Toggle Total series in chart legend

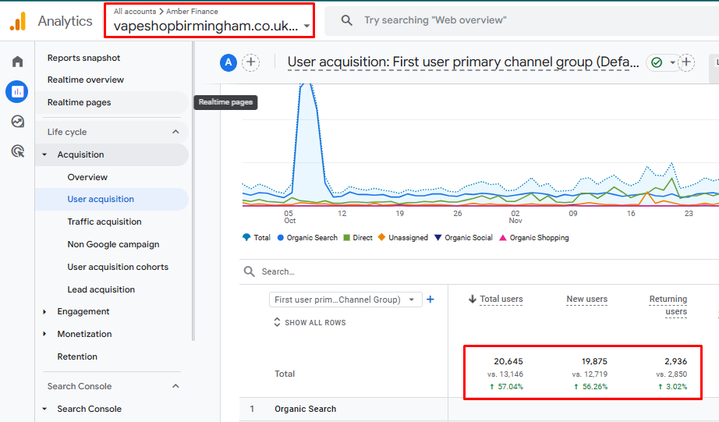(x=256, y=238)
